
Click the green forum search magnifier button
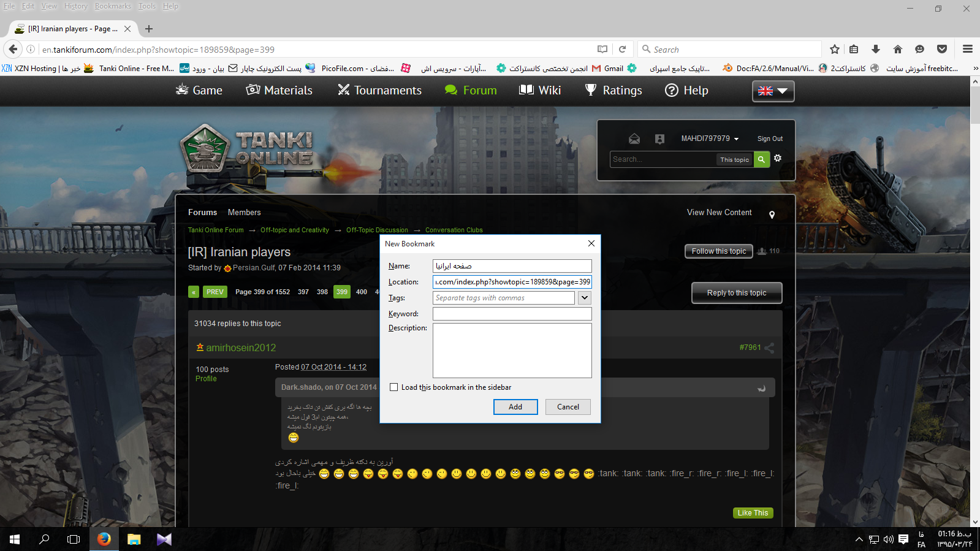pos(761,159)
